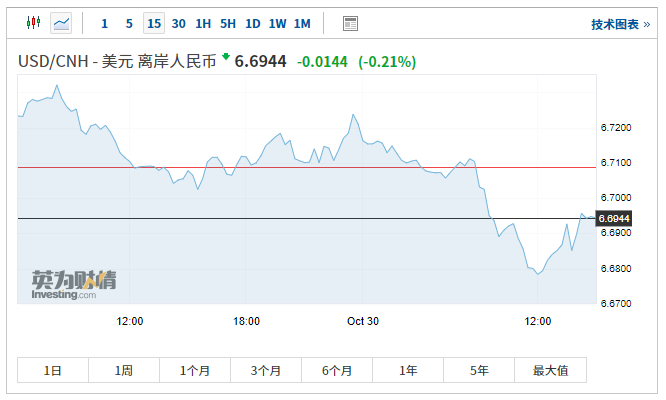Click the 6.6944 current price label on axis

614,218
